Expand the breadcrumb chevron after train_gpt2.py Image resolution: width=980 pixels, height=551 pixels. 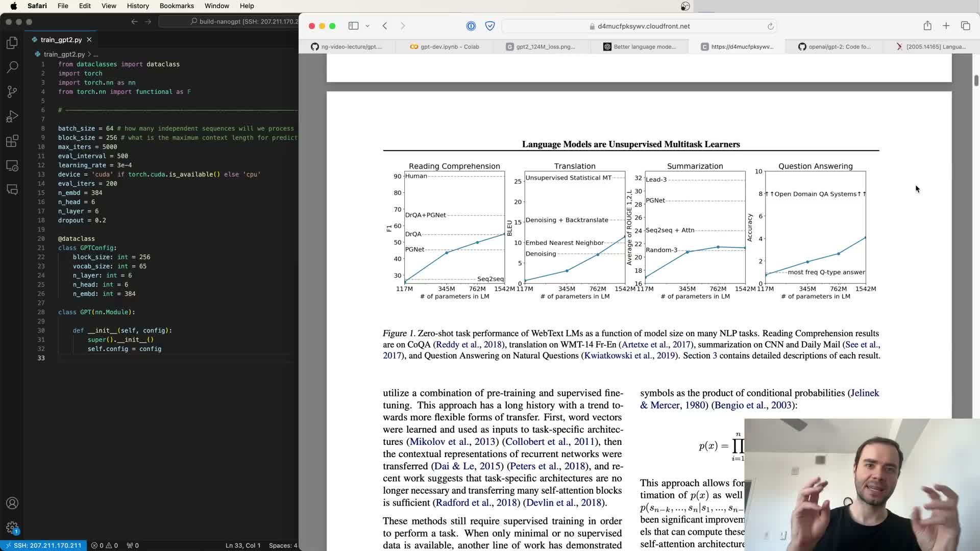click(90, 54)
